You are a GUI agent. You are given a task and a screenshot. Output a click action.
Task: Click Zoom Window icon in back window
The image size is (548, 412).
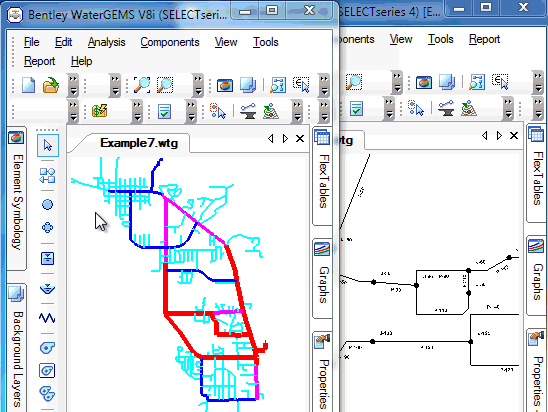[354, 82]
